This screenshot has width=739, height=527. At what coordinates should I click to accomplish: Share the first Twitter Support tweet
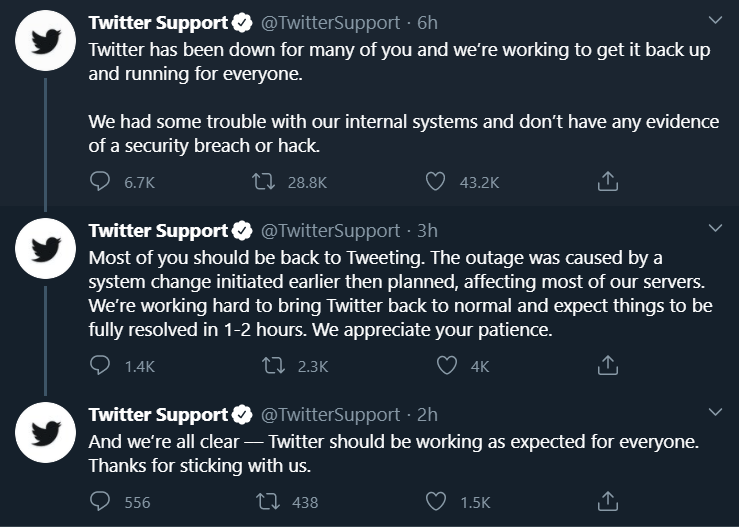click(608, 181)
